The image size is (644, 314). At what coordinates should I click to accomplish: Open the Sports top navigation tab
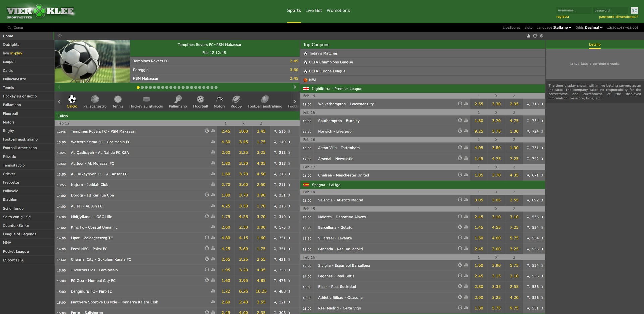[x=294, y=11]
